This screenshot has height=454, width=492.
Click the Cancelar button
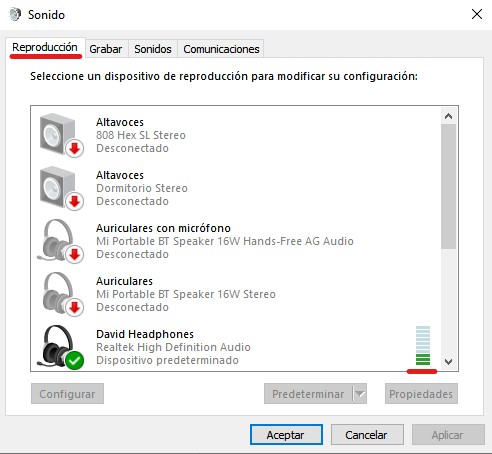(x=367, y=435)
